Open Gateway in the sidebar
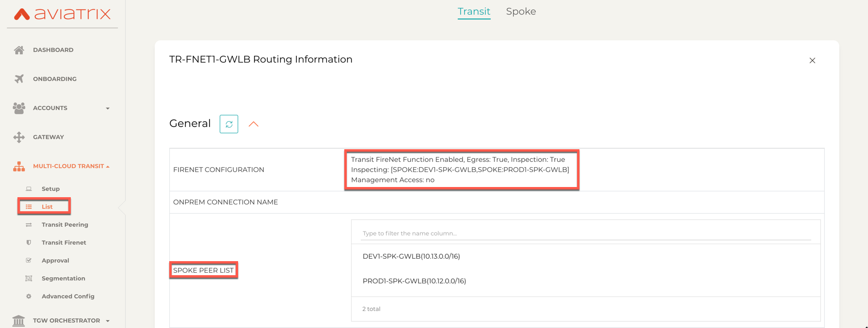868x328 pixels. click(x=48, y=137)
